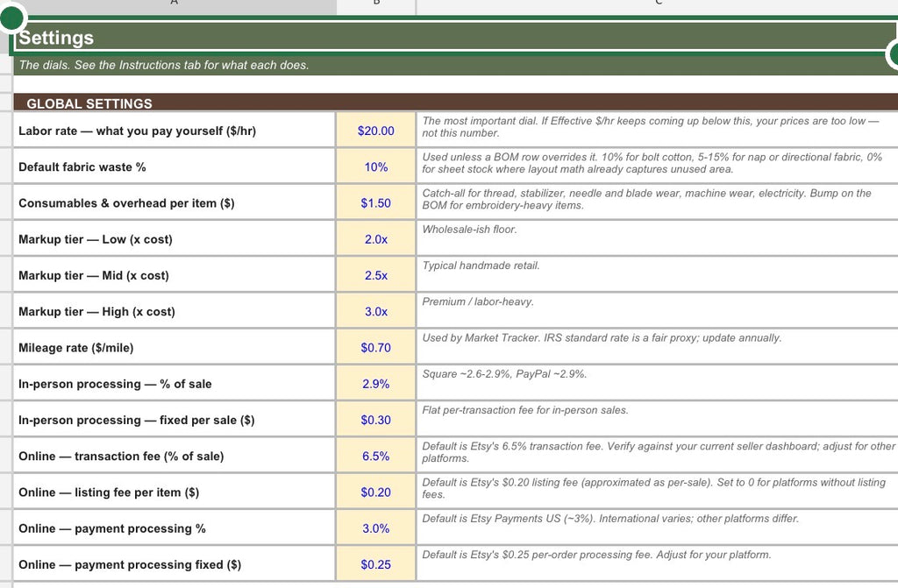Select the Markup tier Low value 2.0x
The image size is (898, 588).
pos(375,238)
